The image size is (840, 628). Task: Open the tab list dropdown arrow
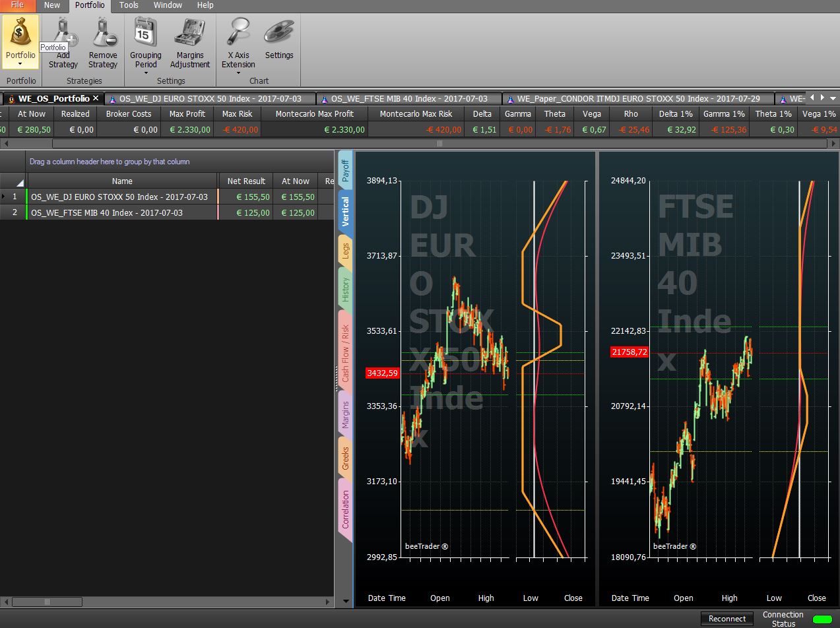833,98
